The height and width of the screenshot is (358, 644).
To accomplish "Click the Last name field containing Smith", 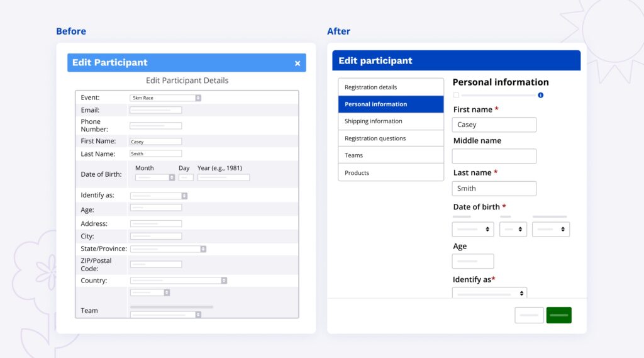I will 494,188.
